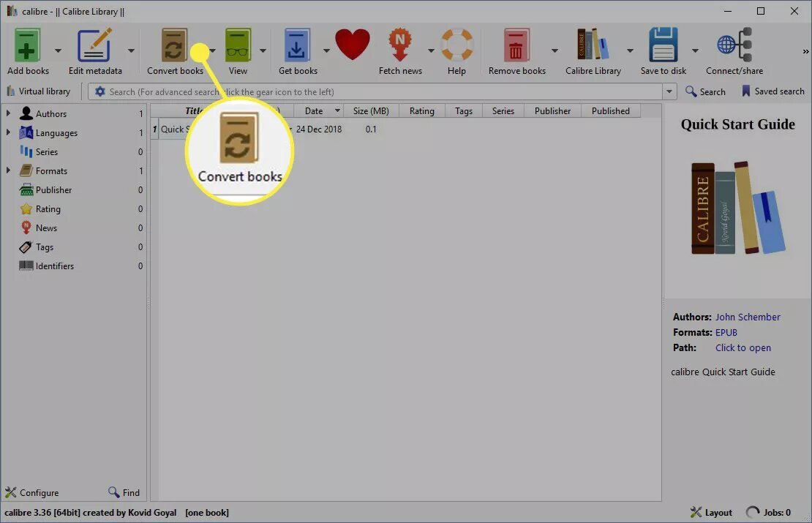Screen dimensions: 812x523
Task: Click the red heart donate icon
Action: [x=352, y=45]
